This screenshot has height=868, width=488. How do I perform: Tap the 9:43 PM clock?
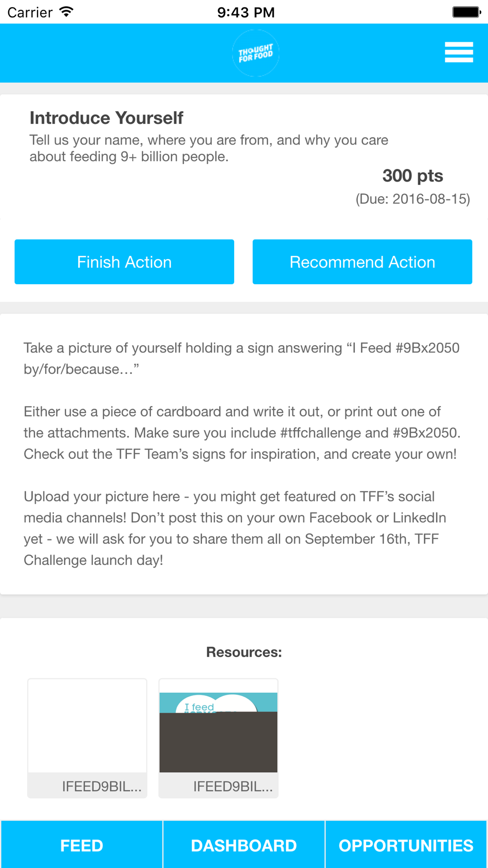coord(246,12)
